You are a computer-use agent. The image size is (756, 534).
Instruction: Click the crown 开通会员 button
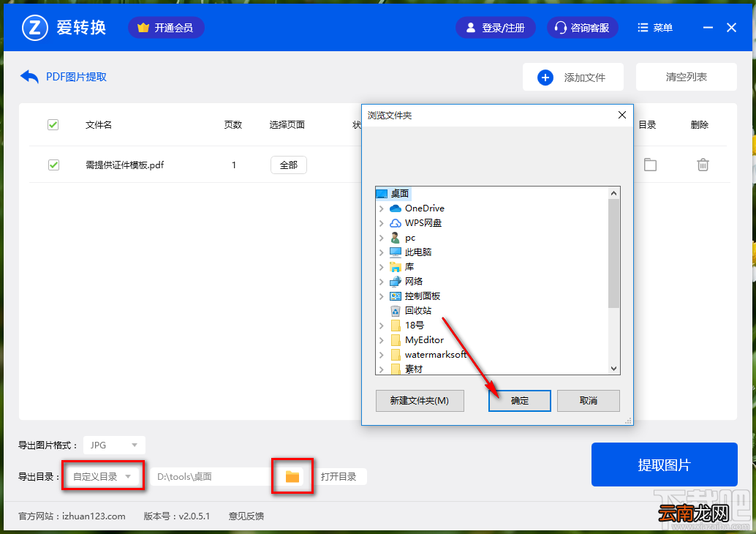click(166, 28)
